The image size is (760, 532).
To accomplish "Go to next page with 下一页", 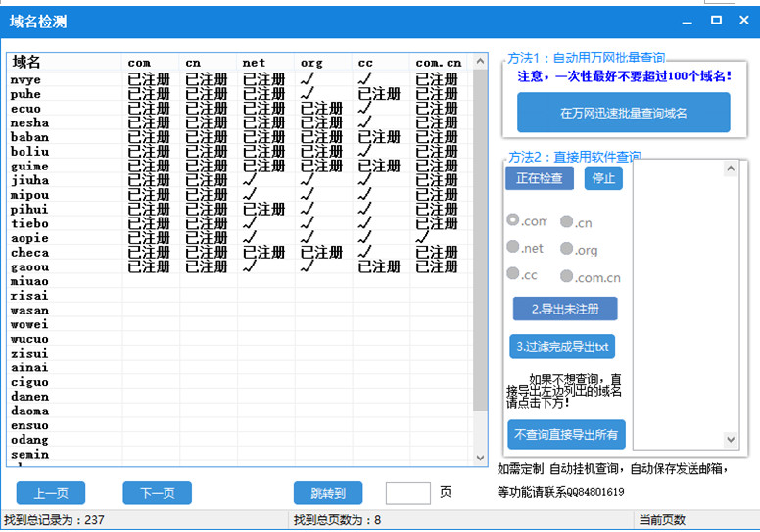I will pyautogui.click(x=157, y=492).
